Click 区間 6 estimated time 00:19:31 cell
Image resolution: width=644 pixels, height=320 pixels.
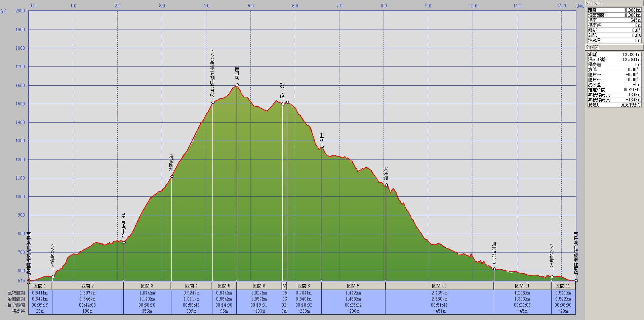259,305
